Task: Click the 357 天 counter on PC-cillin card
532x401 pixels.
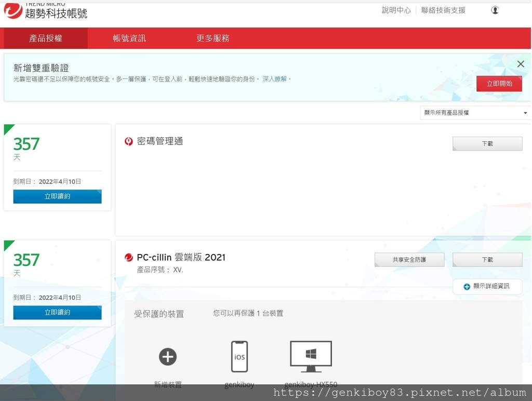Action: [x=26, y=264]
